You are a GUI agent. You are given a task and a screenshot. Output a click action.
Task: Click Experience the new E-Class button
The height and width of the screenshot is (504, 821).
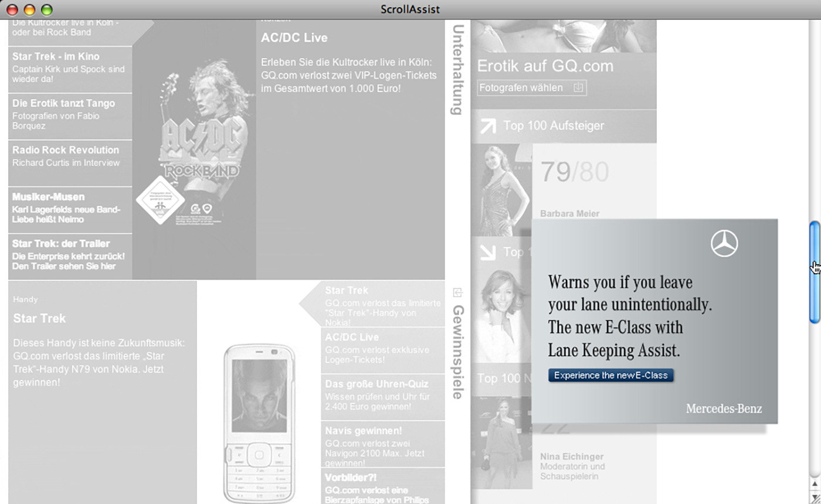(611, 375)
